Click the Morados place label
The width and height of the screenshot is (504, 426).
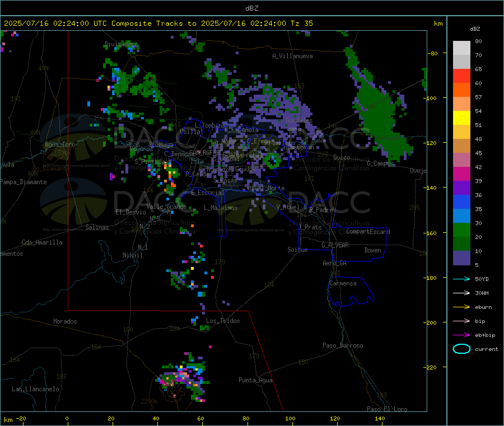[65, 321]
